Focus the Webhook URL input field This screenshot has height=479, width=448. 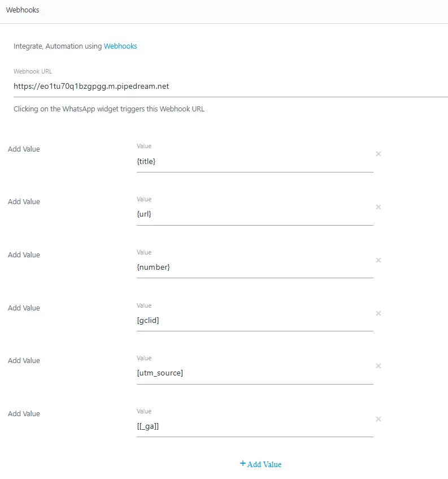[x=230, y=87]
